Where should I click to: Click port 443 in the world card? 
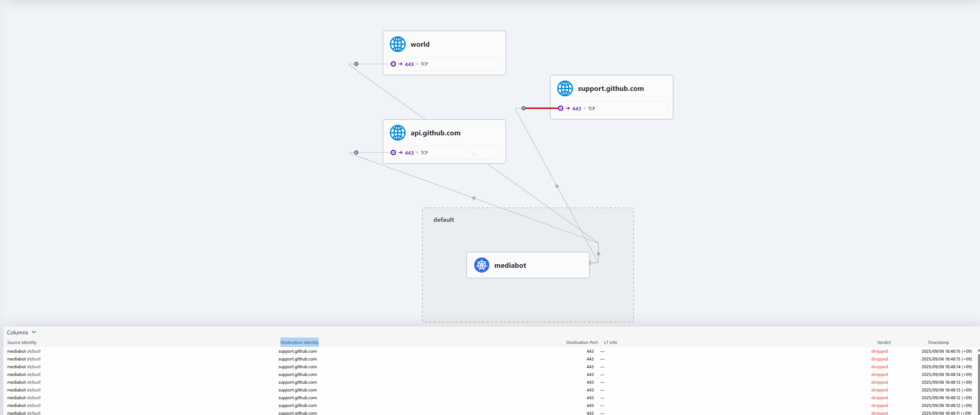pos(409,64)
